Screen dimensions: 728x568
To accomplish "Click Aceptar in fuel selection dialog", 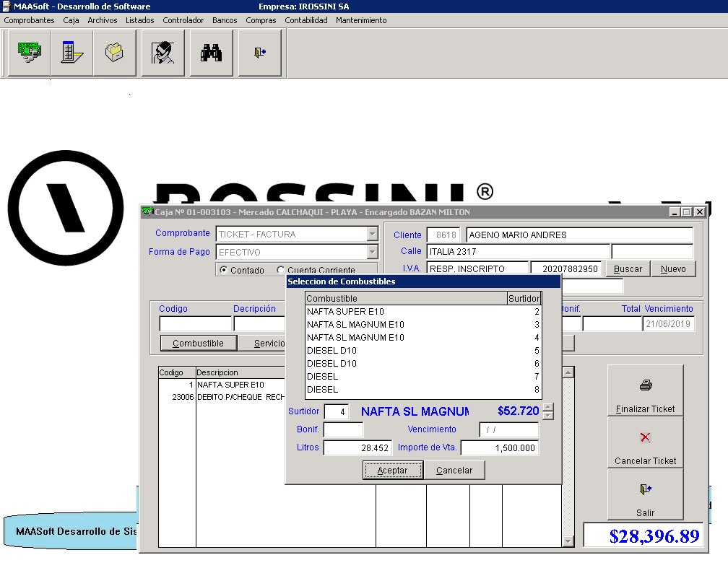I will (x=392, y=471).
